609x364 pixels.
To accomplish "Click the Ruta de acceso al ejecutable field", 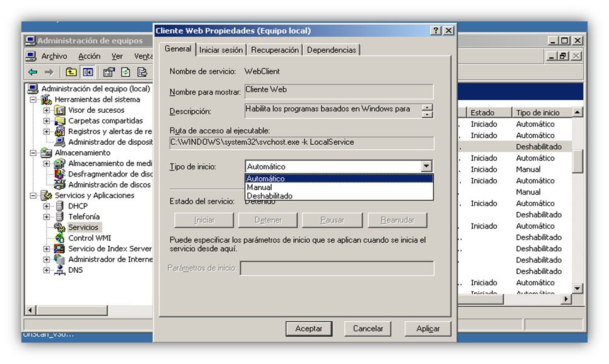I will [302, 142].
